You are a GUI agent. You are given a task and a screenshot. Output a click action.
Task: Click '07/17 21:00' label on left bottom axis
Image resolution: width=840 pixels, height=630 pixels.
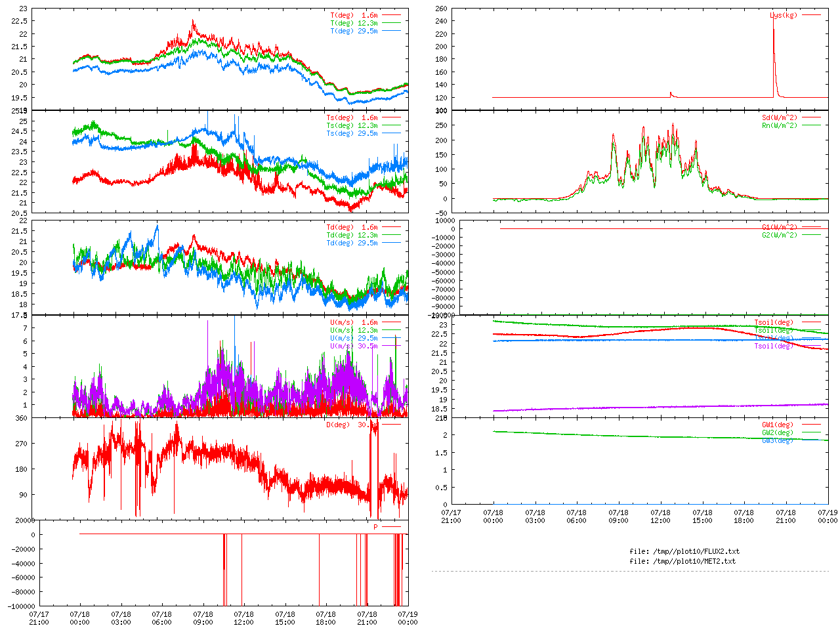[x=39, y=618]
